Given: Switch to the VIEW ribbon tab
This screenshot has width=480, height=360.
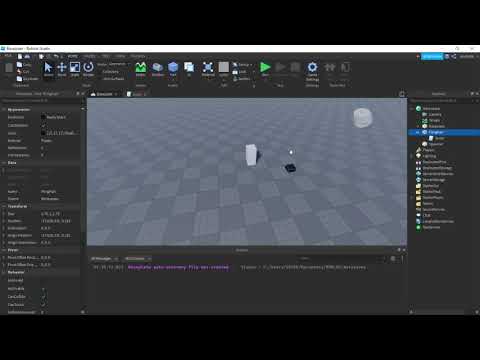Looking at the screenshot, I should [120, 56].
